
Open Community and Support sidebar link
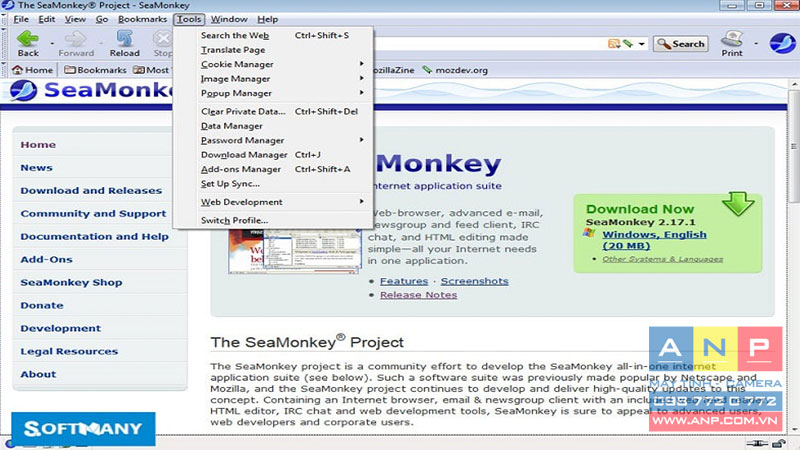coord(93,213)
